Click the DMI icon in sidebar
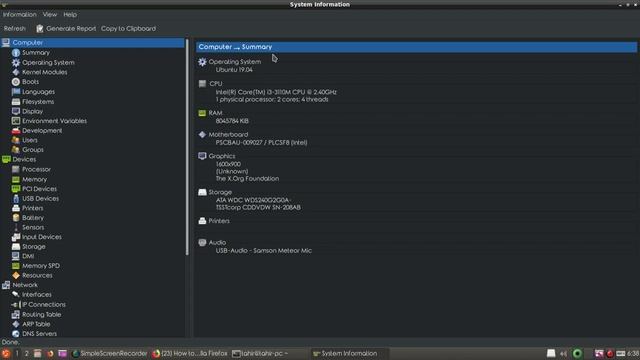 click(x=16, y=256)
